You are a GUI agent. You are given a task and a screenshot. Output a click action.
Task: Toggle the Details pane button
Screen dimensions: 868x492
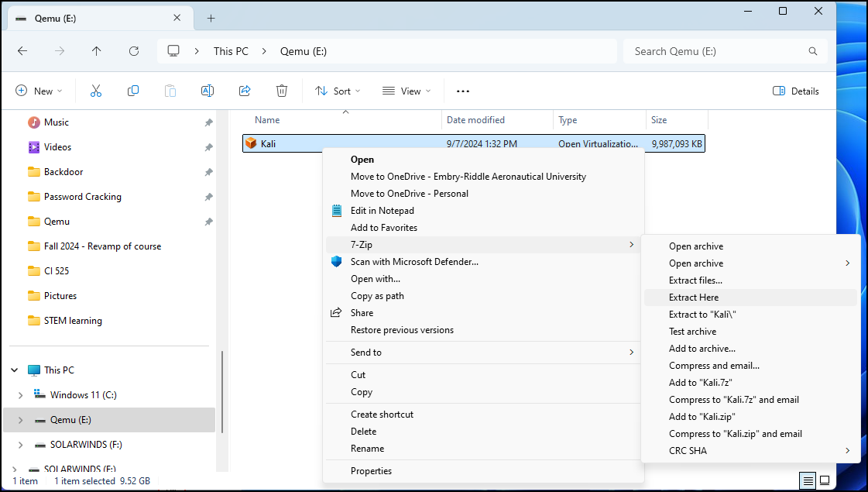coord(795,91)
